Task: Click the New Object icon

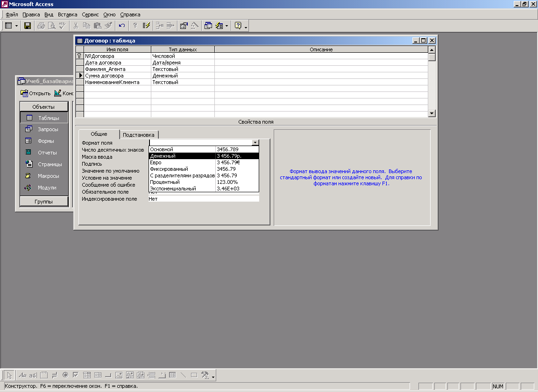Action: [x=219, y=26]
